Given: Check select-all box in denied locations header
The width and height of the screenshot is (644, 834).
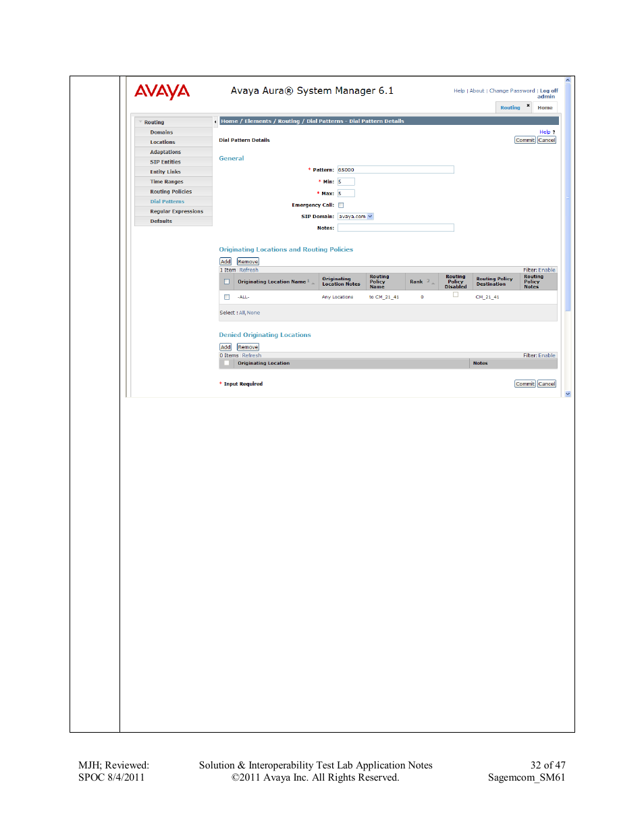Looking at the screenshot, I should point(227,363).
